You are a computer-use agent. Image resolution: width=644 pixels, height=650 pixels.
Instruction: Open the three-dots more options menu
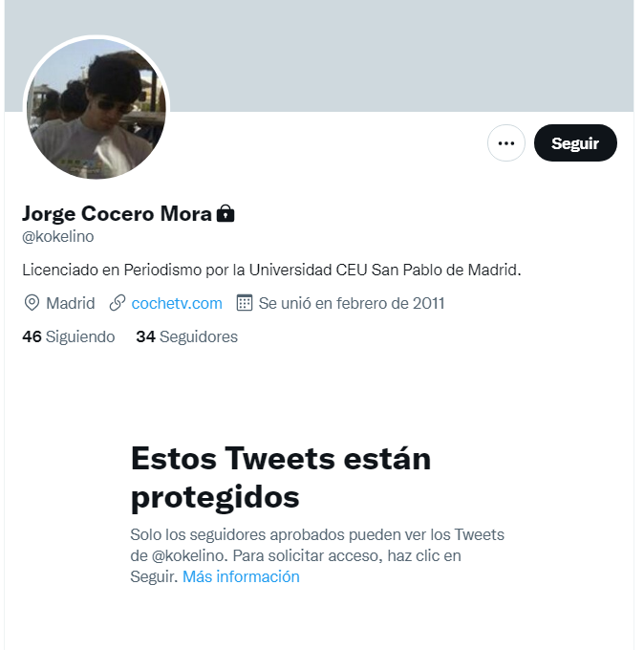point(506,143)
